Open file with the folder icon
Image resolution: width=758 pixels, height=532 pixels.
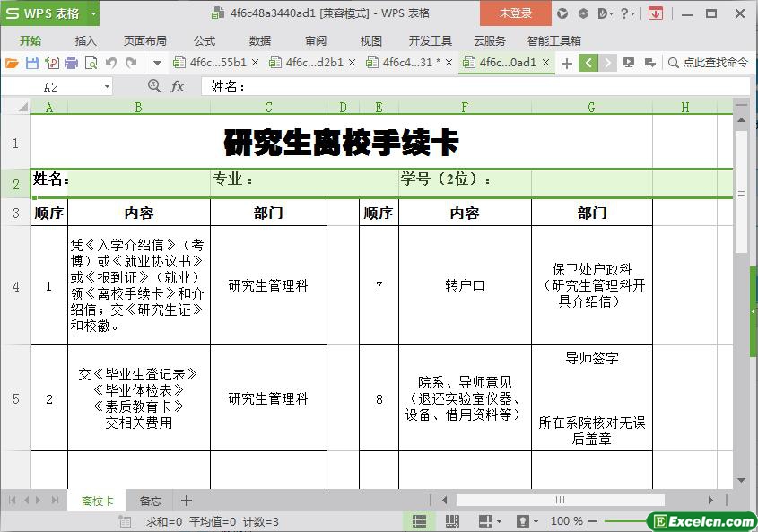[x=12, y=63]
